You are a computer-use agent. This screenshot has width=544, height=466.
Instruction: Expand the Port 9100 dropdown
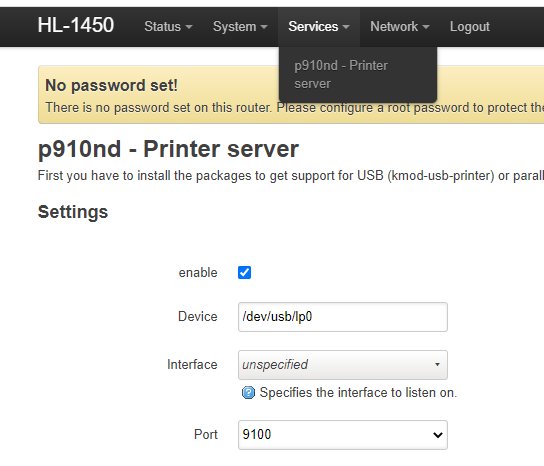click(x=343, y=435)
